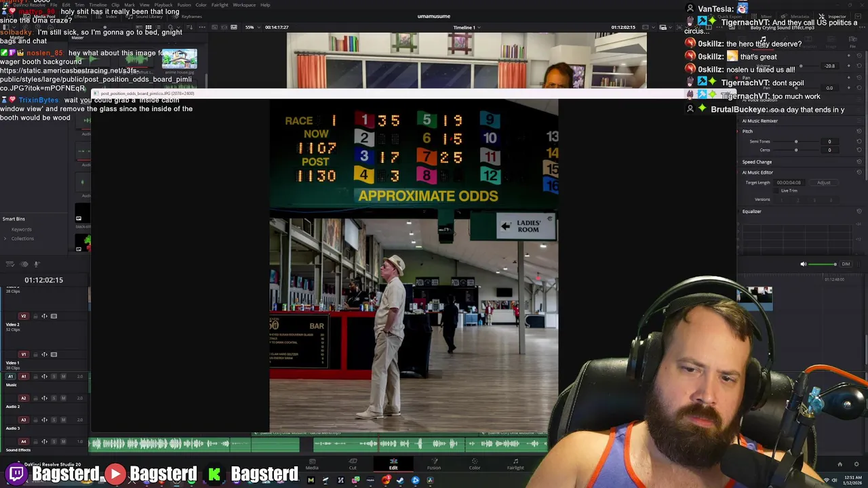The height and width of the screenshot is (488, 868).
Task: Click the A3 destination track badge
Action: [x=24, y=420]
